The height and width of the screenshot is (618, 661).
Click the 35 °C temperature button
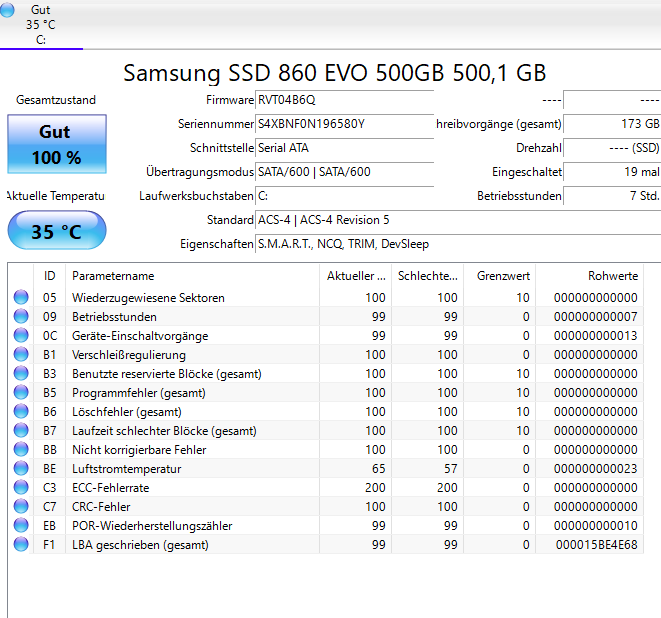coord(57,230)
